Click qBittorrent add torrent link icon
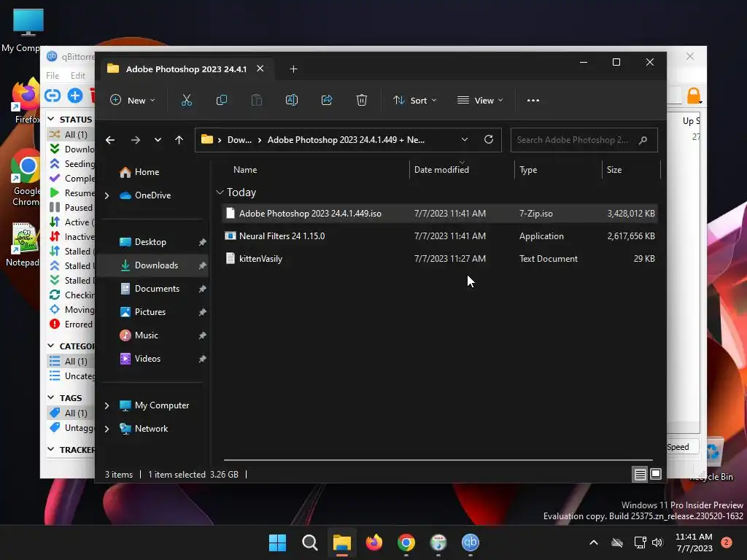Screen dimensions: 747x560 [x=53, y=96]
